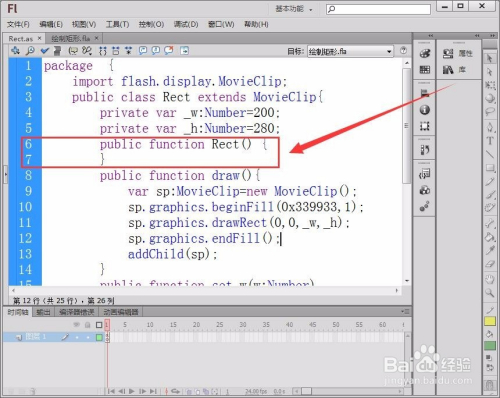The image size is (500, 398).
Task: Select the Text tool (T)
Action: coord(490,141)
